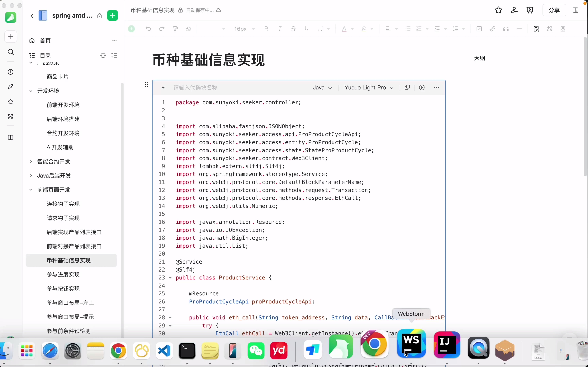Apply strikethrough to the text
The height and width of the screenshot is (367, 588).
coord(293,29)
